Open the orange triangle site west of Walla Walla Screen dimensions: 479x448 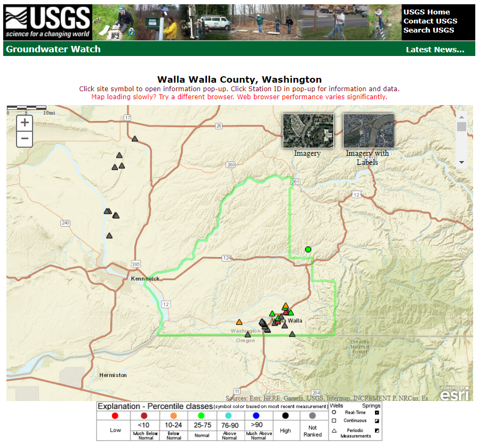(239, 322)
